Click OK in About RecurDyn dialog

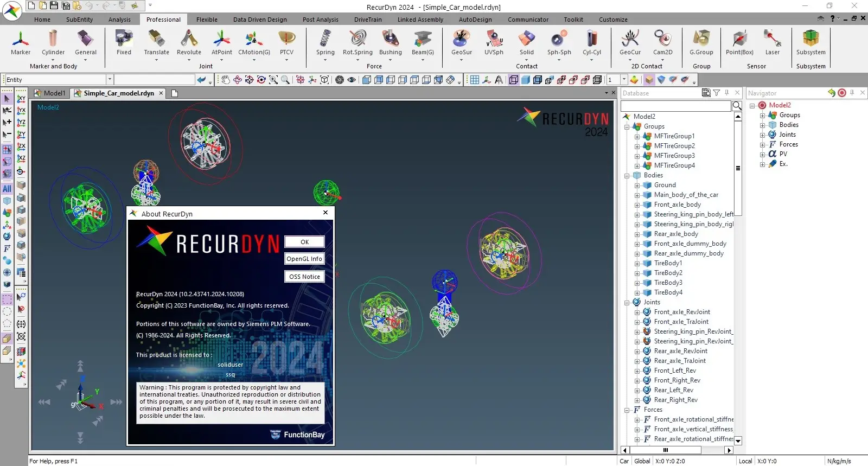click(304, 242)
